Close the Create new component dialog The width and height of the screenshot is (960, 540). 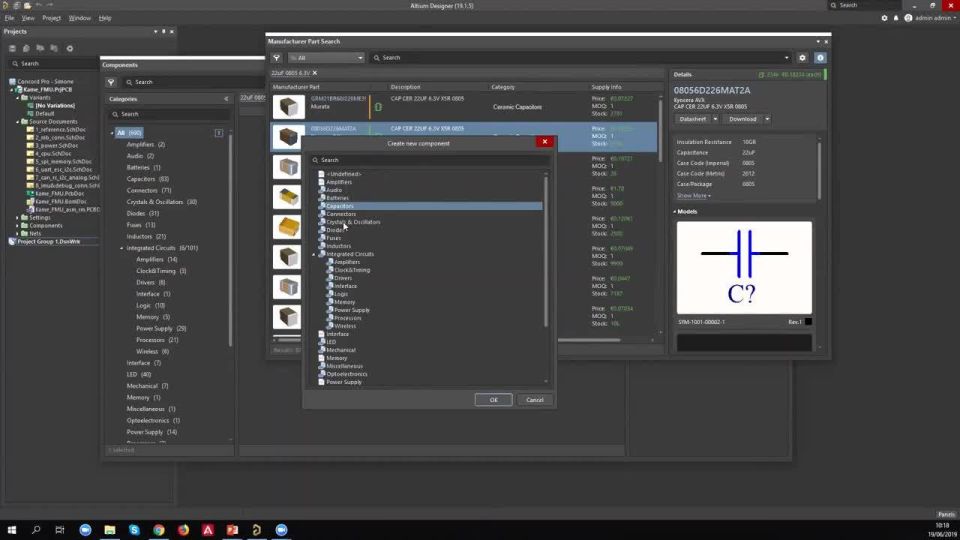[x=544, y=142]
